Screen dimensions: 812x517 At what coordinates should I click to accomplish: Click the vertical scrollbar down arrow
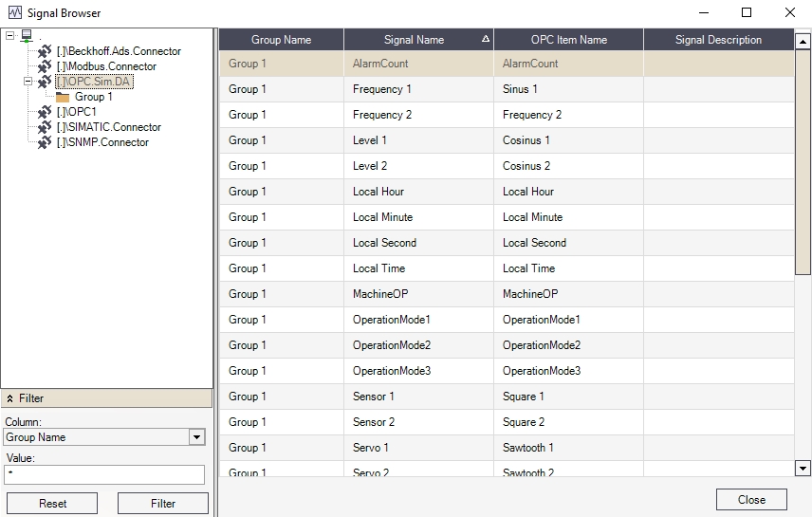803,468
